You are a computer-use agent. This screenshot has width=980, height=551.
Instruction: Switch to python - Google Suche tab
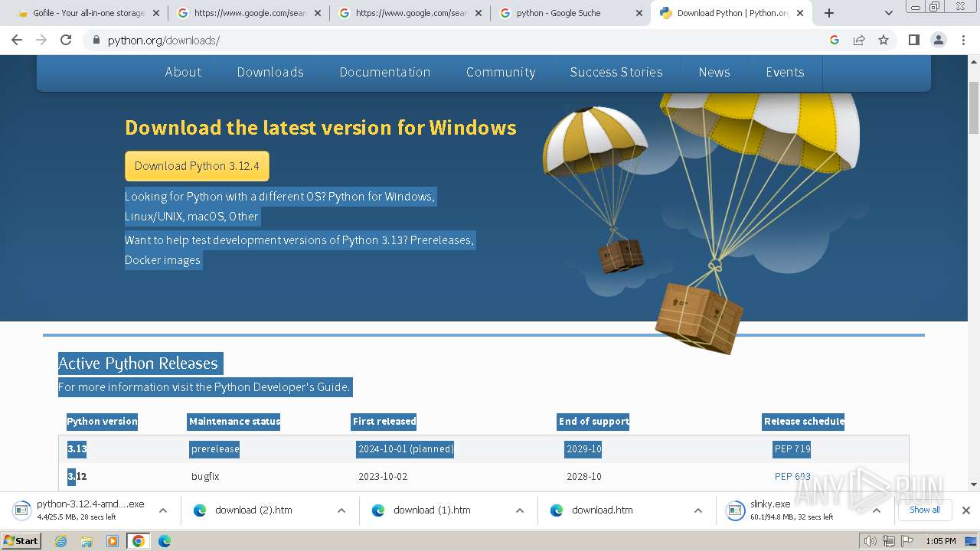coord(570,13)
